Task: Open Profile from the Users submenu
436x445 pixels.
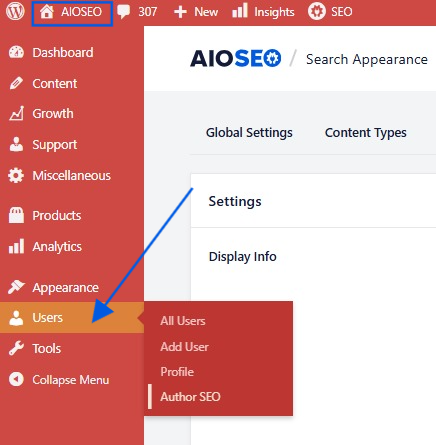Action: [177, 372]
